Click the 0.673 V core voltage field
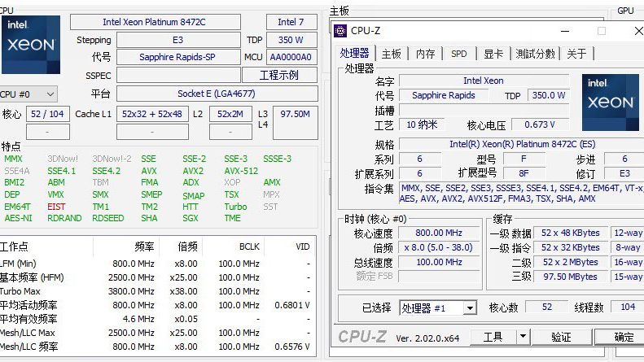Viewport: 644px width, 362px height. [540, 124]
